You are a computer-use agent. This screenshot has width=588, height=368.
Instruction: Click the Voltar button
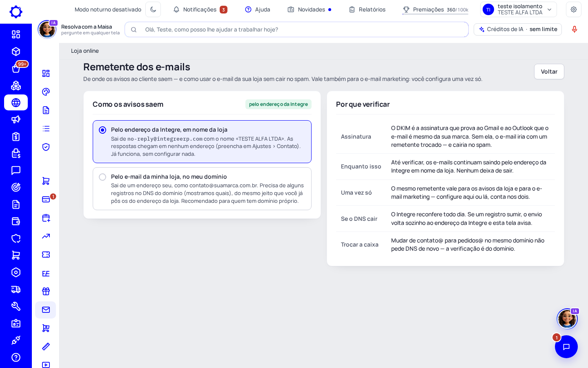[549, 72]
